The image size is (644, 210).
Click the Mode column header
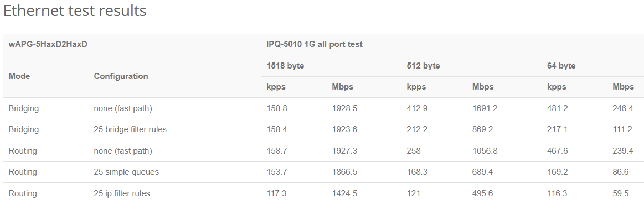pyautogui.click(x=19, y=76)
